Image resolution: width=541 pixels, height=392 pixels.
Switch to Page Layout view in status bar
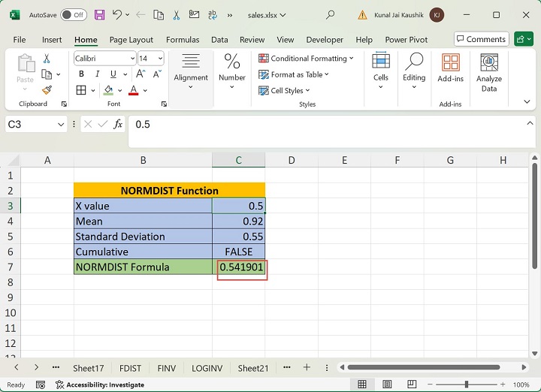[387, 384]
